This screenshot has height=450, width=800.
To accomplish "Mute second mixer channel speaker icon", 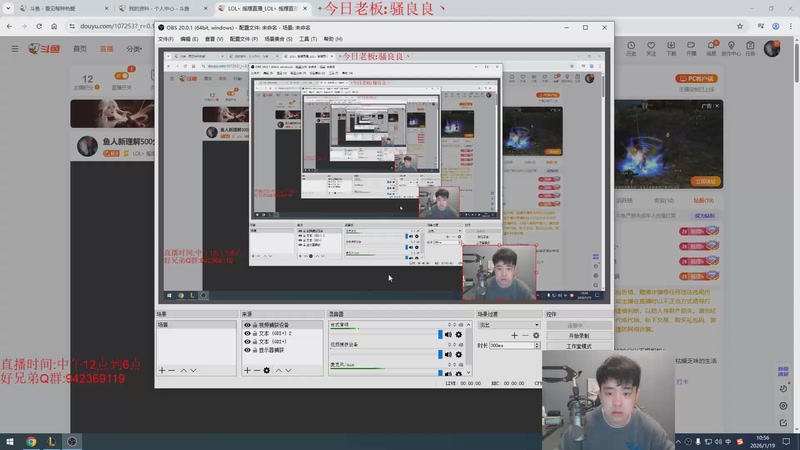I will (448, 355).
